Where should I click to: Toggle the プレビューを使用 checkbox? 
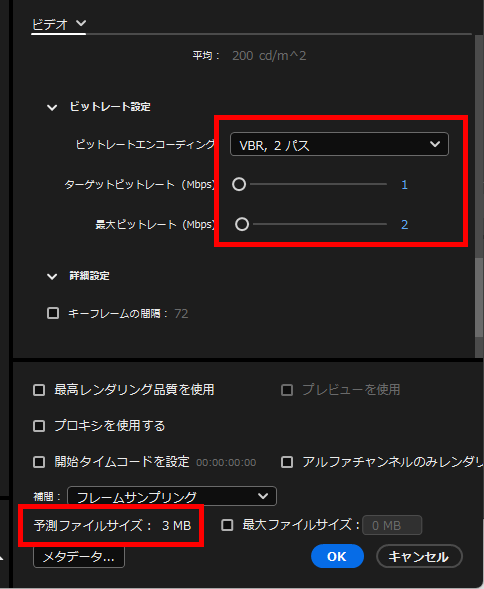tap(287, 390)
